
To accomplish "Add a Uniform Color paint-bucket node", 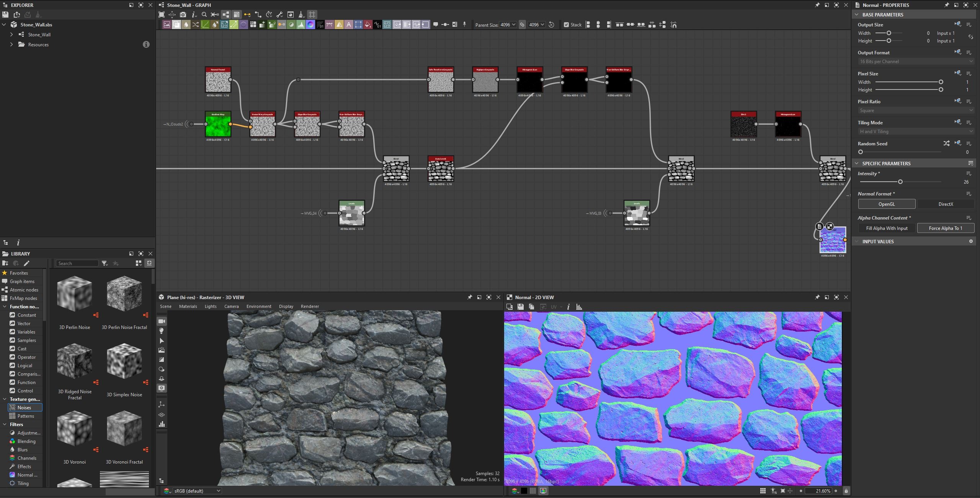I will 368,24.
